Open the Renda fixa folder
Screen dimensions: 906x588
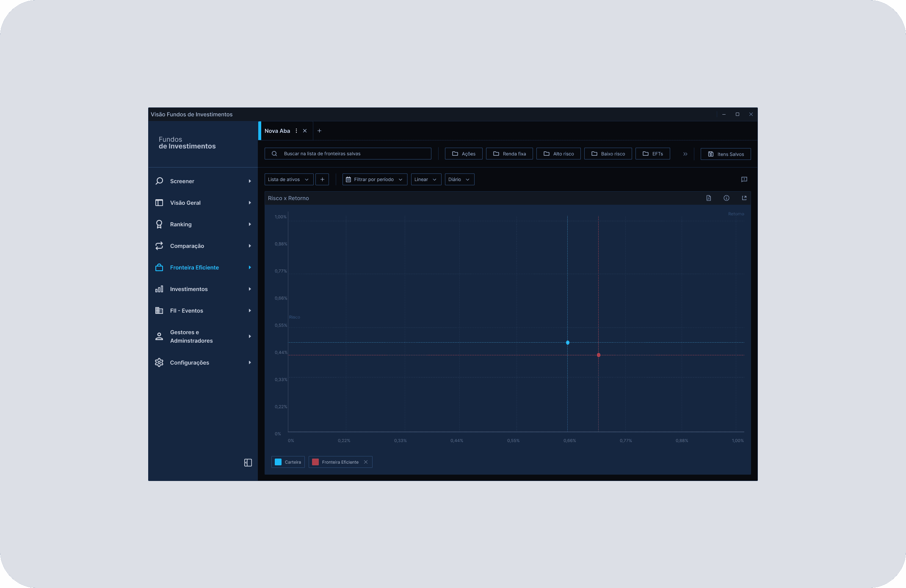pos(509,154)
